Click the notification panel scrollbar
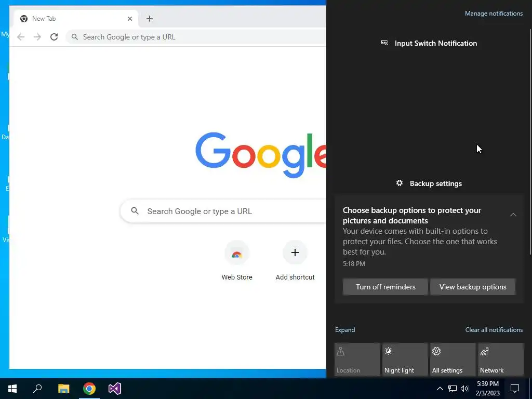Image resolution: width=532 pixels, height=399 pixels. pyautogui.click(x=530, y=141)
